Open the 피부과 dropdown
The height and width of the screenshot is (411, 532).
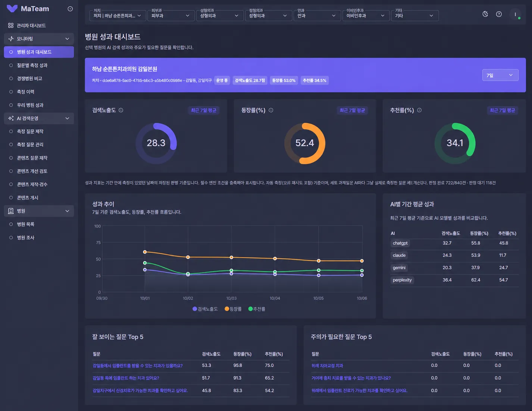click(171, 16)
